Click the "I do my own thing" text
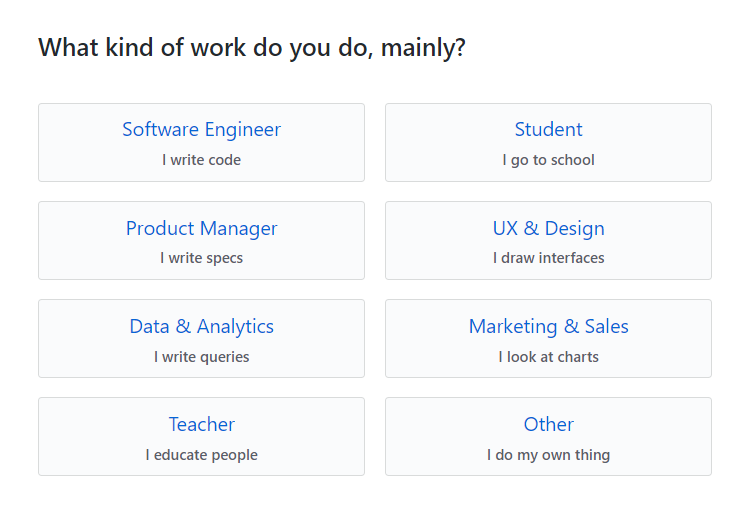 click(548, 455)
